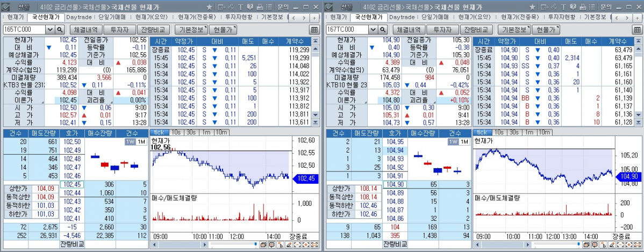Click left chart horizontal scrollbar right arrow
The height and width of the screenshot is (252, 644).
205,244
